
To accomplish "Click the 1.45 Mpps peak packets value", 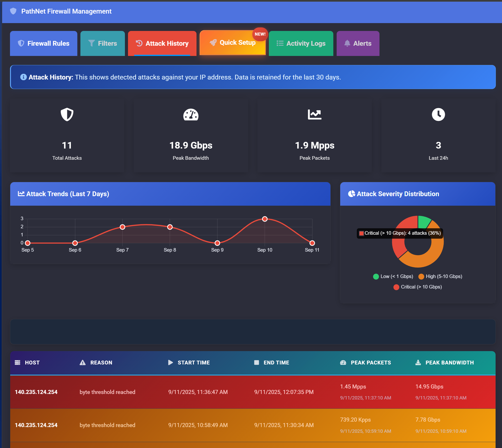I will point(353,386).
